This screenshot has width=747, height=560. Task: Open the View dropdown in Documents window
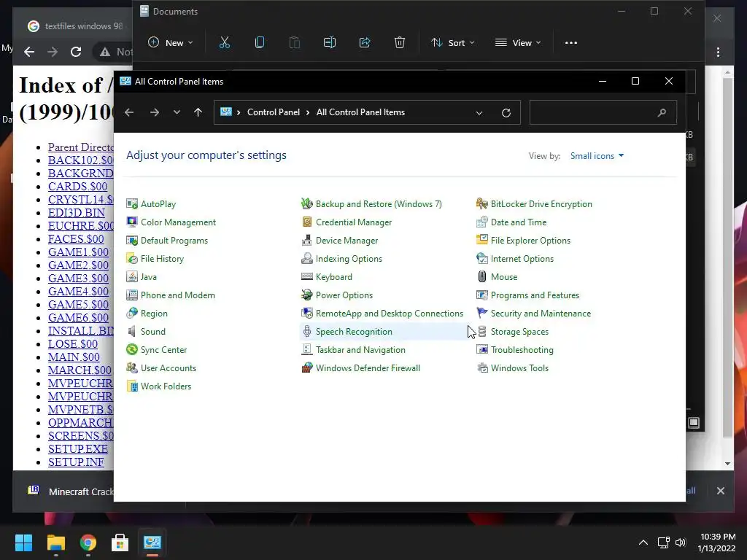(518, 43)
